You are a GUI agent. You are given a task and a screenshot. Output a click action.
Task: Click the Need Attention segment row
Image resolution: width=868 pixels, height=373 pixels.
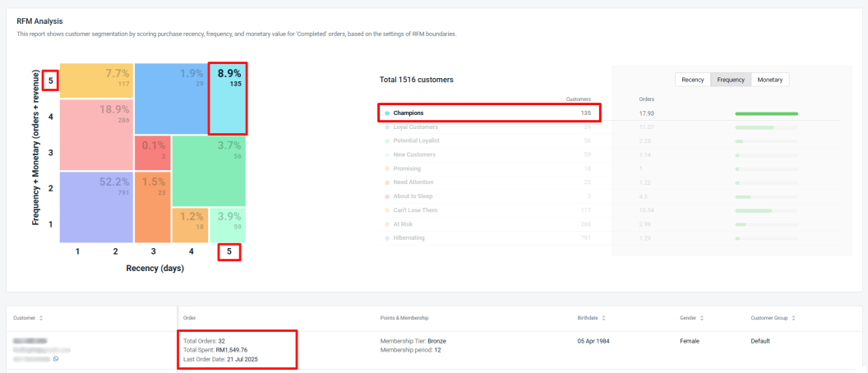tap(489, 182)
